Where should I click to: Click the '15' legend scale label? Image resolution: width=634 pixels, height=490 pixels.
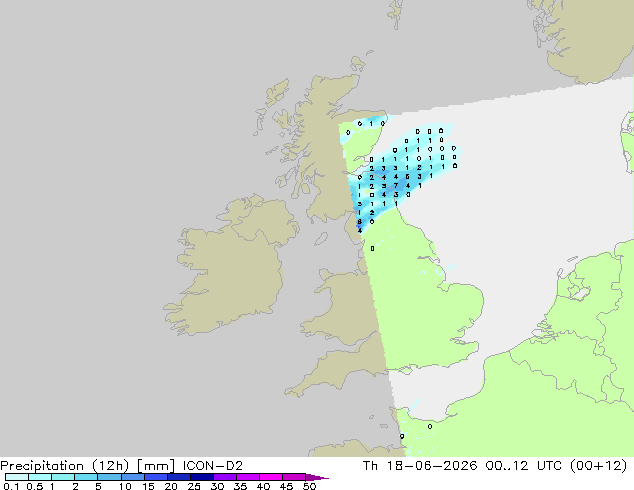click(x=148, y=486)
